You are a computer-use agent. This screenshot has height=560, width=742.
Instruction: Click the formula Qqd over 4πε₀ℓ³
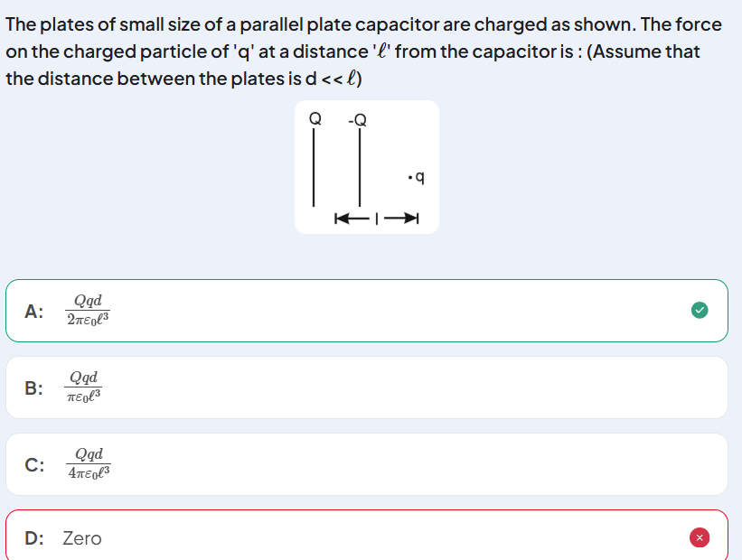tap(89, 463)
